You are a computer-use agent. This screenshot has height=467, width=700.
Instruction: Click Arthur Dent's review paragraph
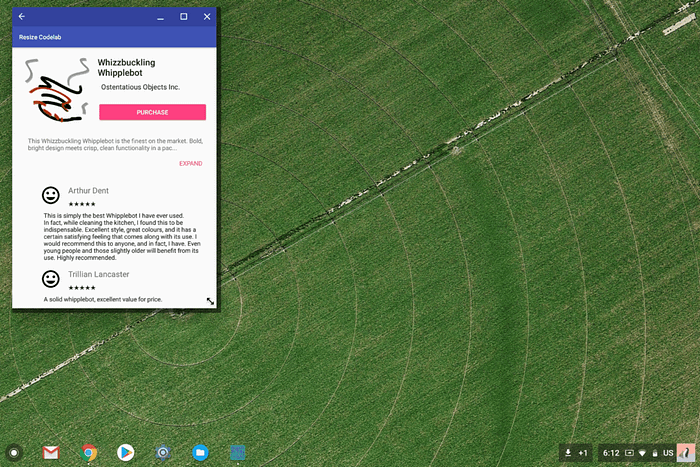coord(122,237)
